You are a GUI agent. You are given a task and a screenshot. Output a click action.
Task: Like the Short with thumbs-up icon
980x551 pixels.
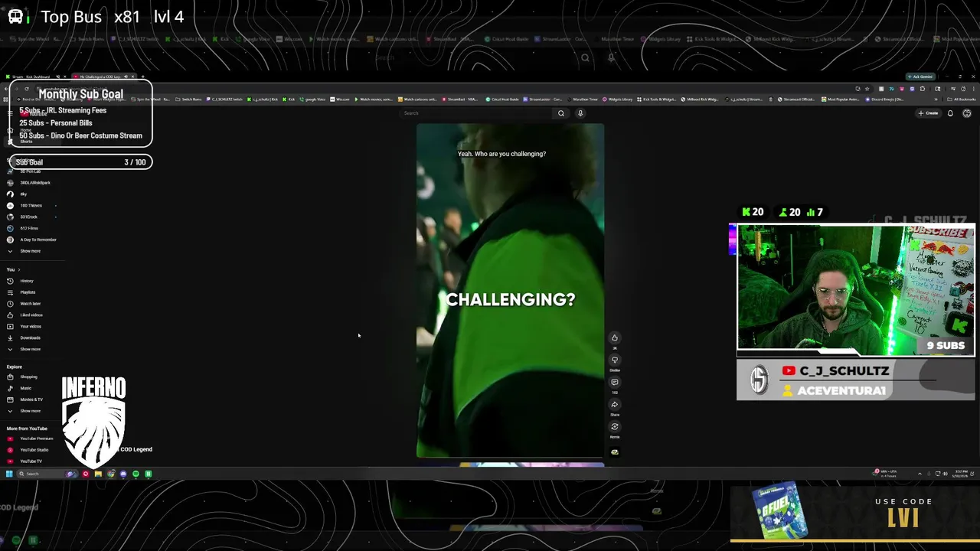(x=614, y=337)
